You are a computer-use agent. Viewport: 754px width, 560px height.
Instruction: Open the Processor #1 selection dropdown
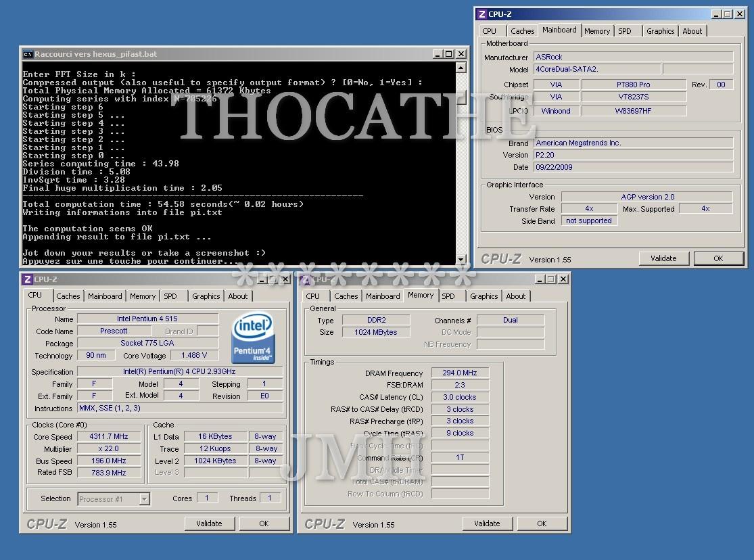click(x=144, y=499)
